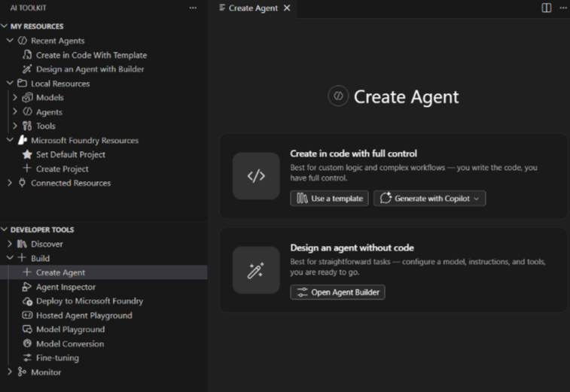
Task: Open Model Playground from sidebar
Action: coord(70,330)
